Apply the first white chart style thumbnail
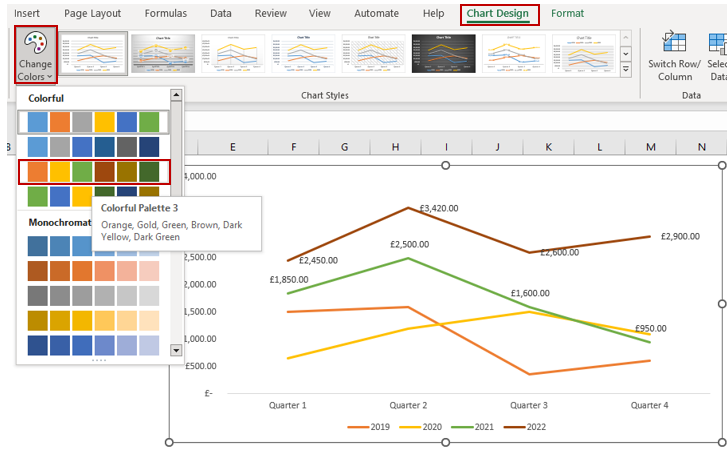The width and height of the screenshot is (727, 450). pyautogui.click(x=93, y=53)
